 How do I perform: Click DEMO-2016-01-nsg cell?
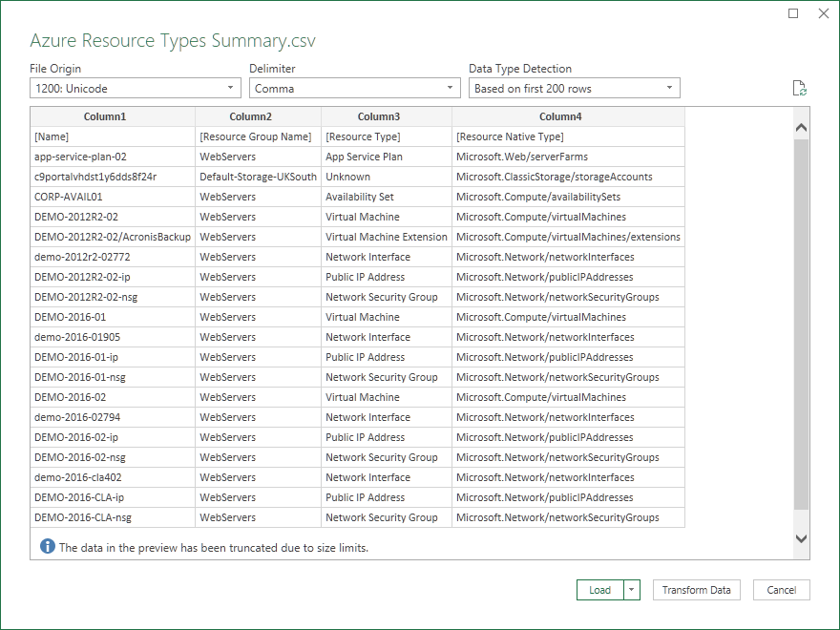[113, 377]
